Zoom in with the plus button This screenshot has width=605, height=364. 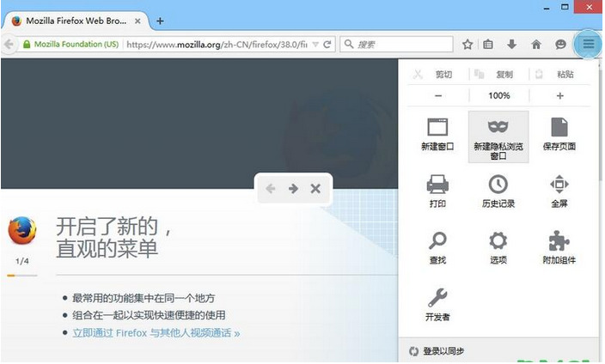[x=559, y=95]
